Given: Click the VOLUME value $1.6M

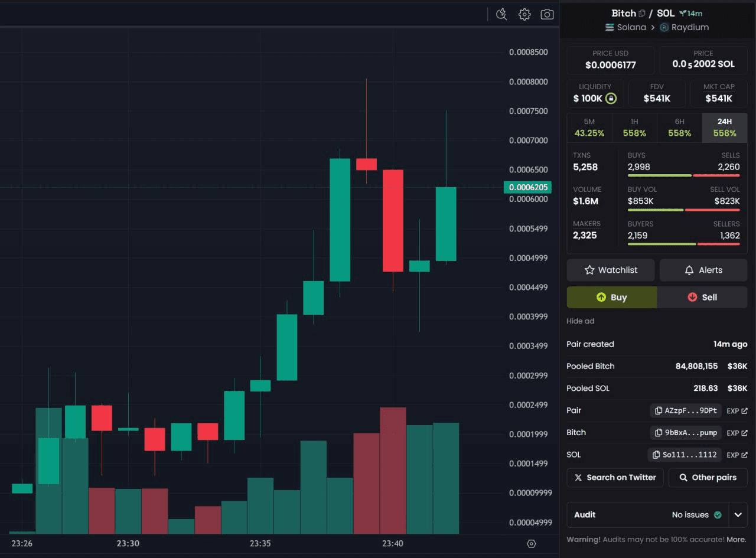Looking at the screenshot, I should point(585,201).
